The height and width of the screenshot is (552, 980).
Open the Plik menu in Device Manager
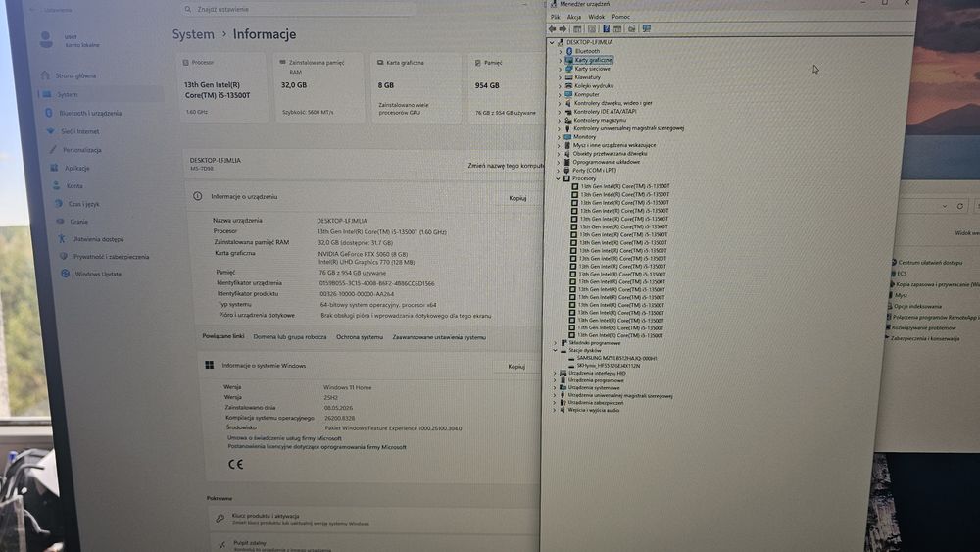tap(555, 17)
